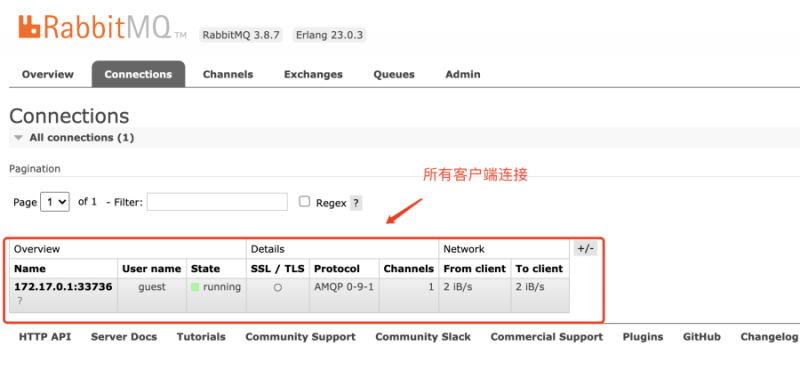Click the Network column group header
This screenshot has height=378, width=800.
pos(464,249)
